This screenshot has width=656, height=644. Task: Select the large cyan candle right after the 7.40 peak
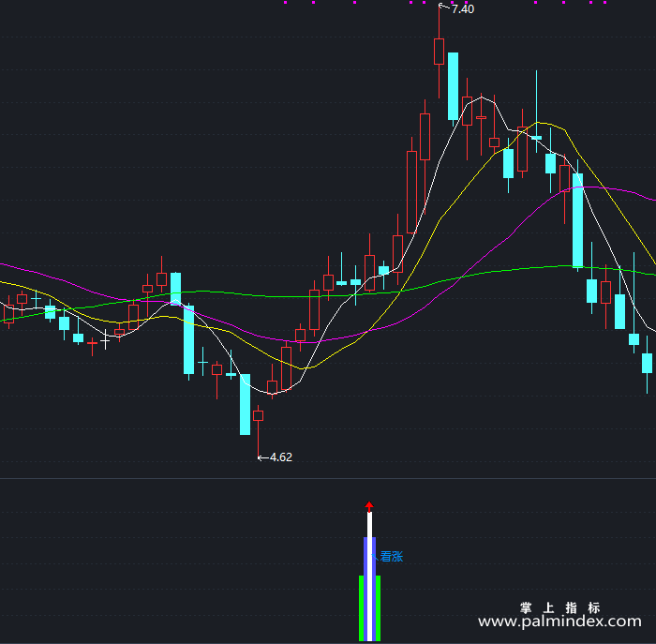click(x=453, y=86)
